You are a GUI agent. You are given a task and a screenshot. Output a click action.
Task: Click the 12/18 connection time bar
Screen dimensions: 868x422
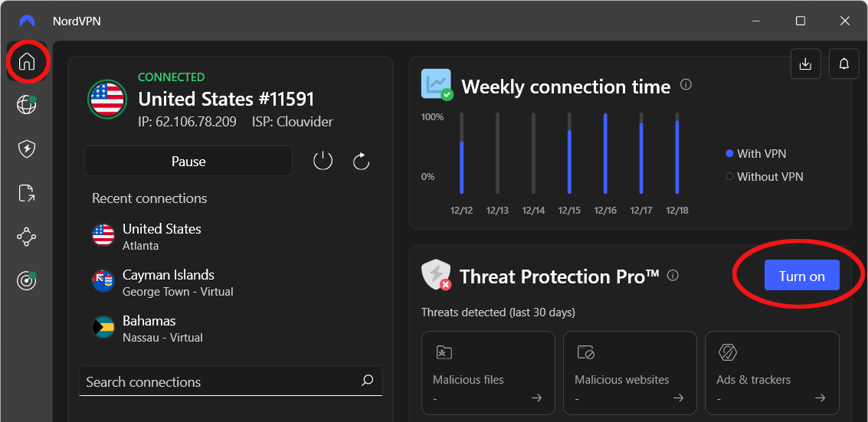coord(676,153)
